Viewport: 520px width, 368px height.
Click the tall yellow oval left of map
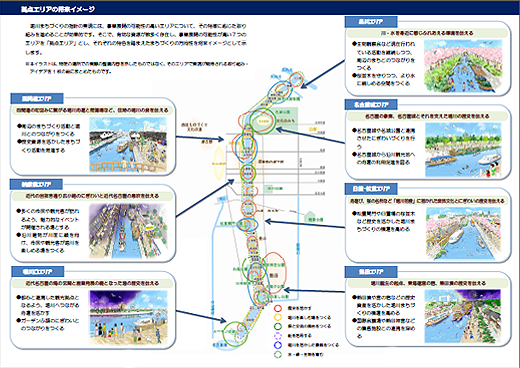click(x=219, y=163)
